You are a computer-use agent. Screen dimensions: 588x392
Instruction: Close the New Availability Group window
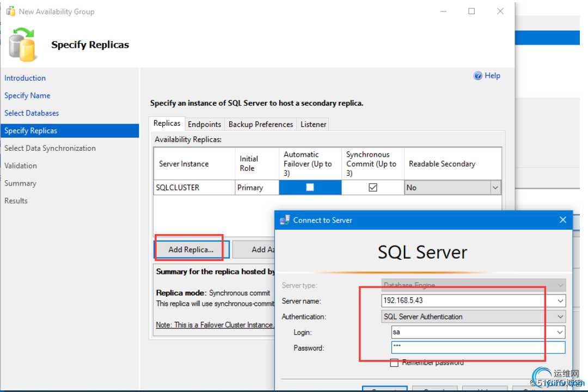[500, 11]
